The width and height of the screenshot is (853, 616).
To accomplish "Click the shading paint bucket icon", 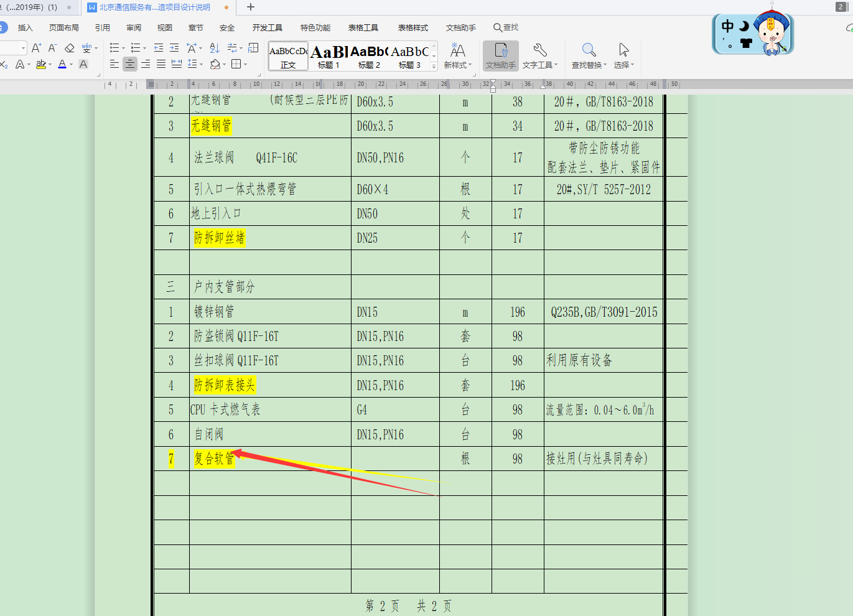I will click(215, 64).
